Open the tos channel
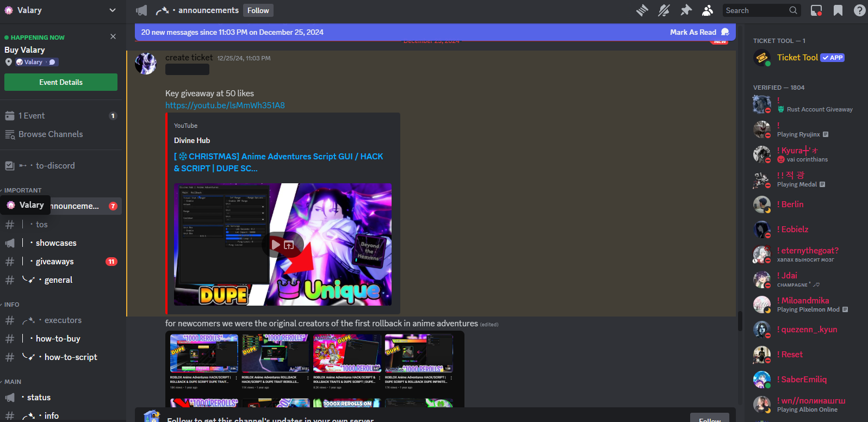This screenshot has width=868, height=422. coord(61,225)
